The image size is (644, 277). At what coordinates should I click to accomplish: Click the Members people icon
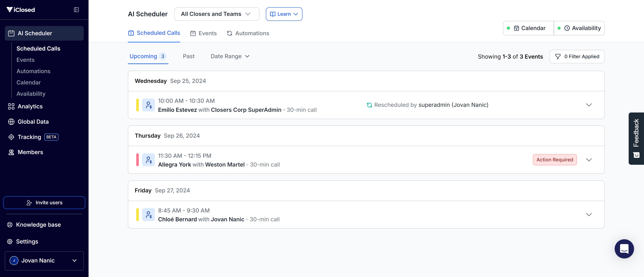11,152
